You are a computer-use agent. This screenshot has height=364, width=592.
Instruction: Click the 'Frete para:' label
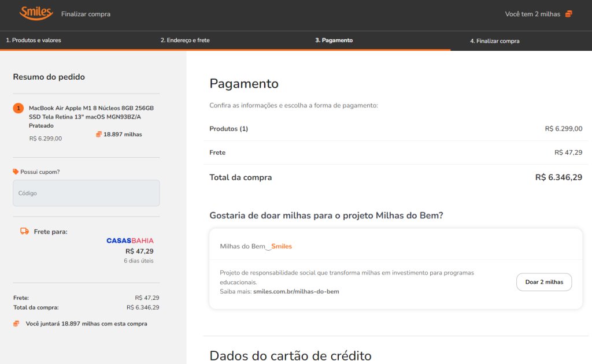click(x=51, y=232)
